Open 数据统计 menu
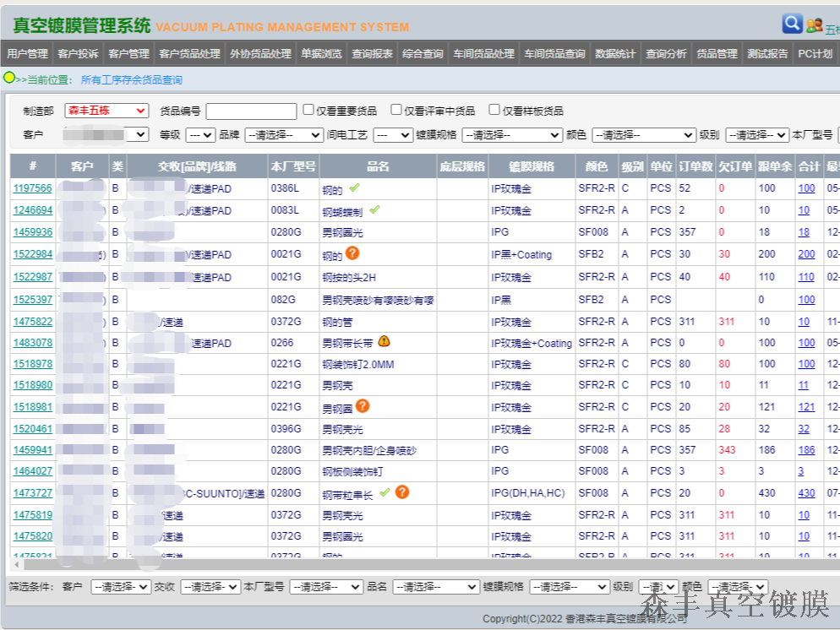This screenshot has width=840, height=630. click(x=615, y=53)
